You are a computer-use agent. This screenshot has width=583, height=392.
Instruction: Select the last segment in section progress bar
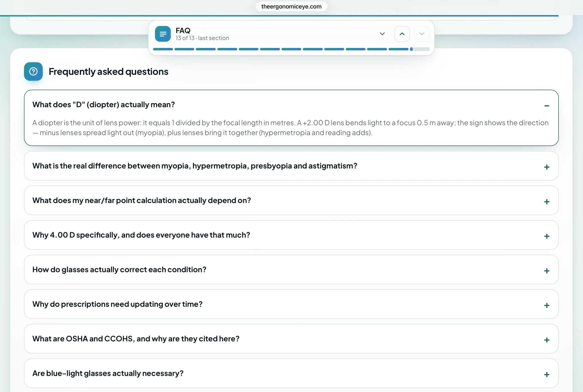(420, 49)
